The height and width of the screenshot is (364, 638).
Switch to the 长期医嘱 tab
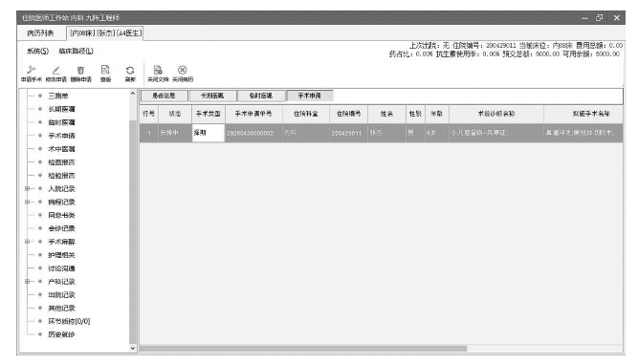(x=212, y=96)
